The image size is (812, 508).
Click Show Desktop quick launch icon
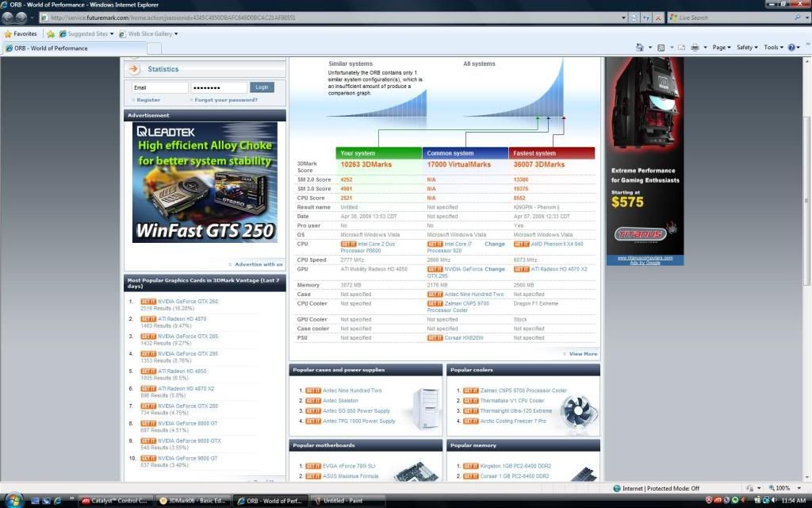pyautogui.click(x=35, y=501)
